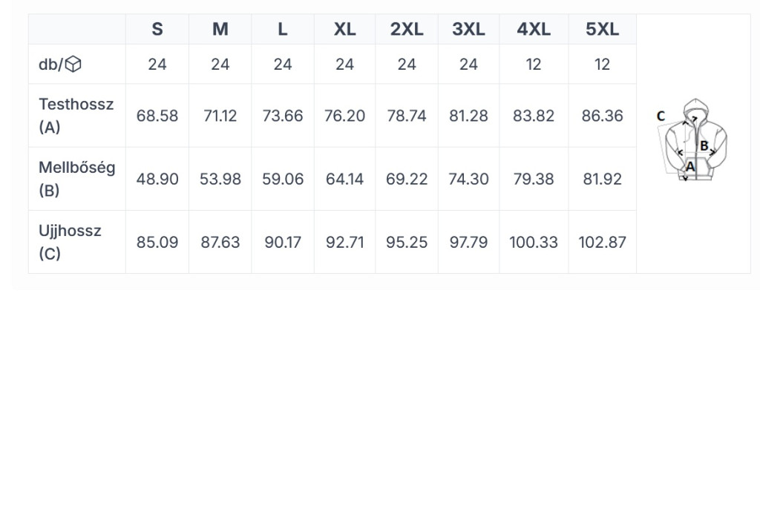Screen dimensions: 760x532
Task: Click the 48.90 chest width value
Action: 157,179
